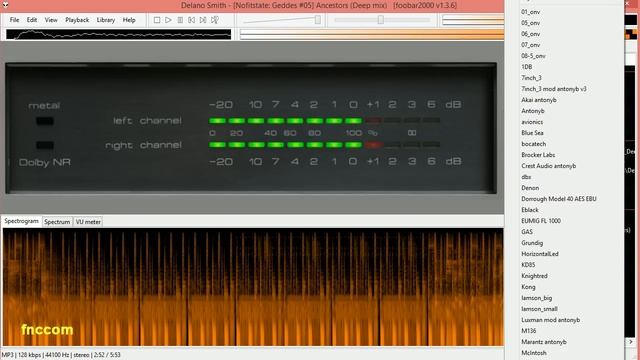The image size is (640, 360).
Task: Open the Library menu
Action: pos(106,20)
